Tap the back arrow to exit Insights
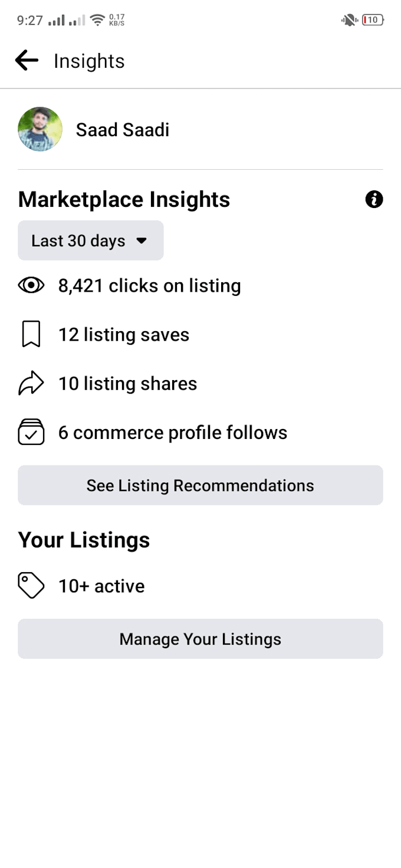Viewport: 401px width, 868px height. (26, 60)
